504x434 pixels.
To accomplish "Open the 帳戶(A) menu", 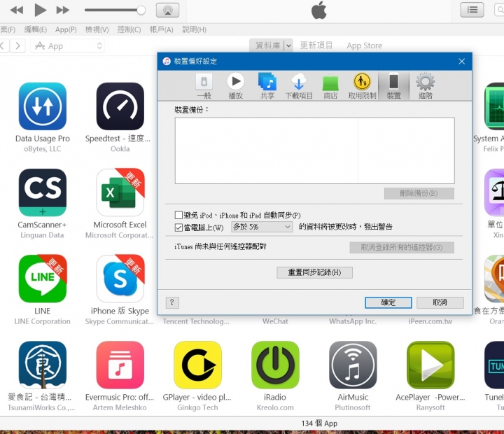I will pyautogui.click(x=162, y=29).
